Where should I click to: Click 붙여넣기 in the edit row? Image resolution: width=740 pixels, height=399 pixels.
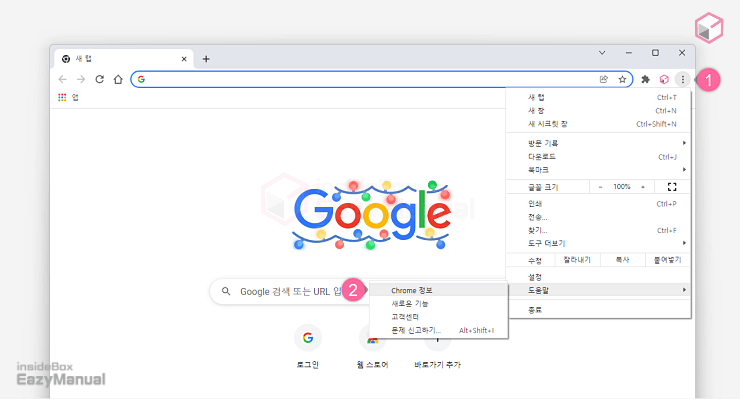click(x=667, y=260)
